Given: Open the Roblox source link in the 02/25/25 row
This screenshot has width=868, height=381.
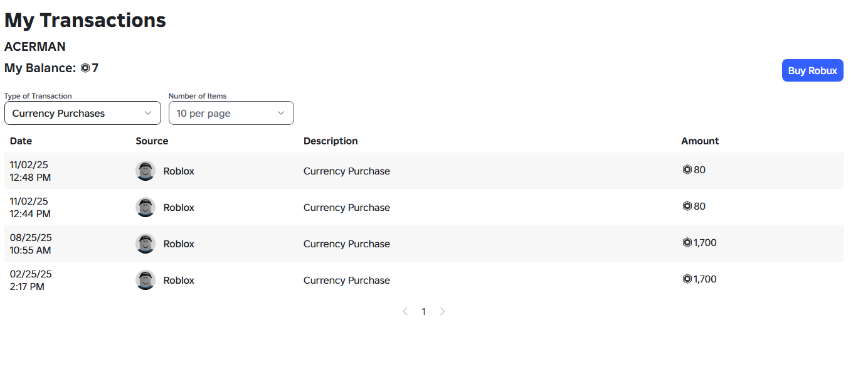Looking at the screenshot, I should click(179, 280).
